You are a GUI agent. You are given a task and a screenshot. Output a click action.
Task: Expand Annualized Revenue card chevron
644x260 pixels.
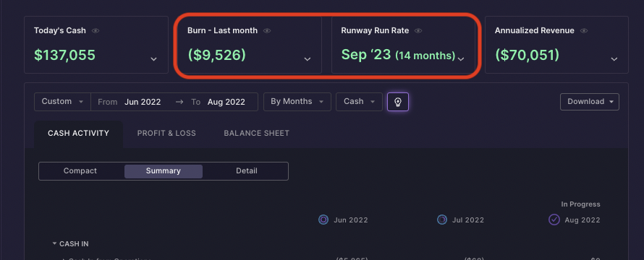(614, 59)
